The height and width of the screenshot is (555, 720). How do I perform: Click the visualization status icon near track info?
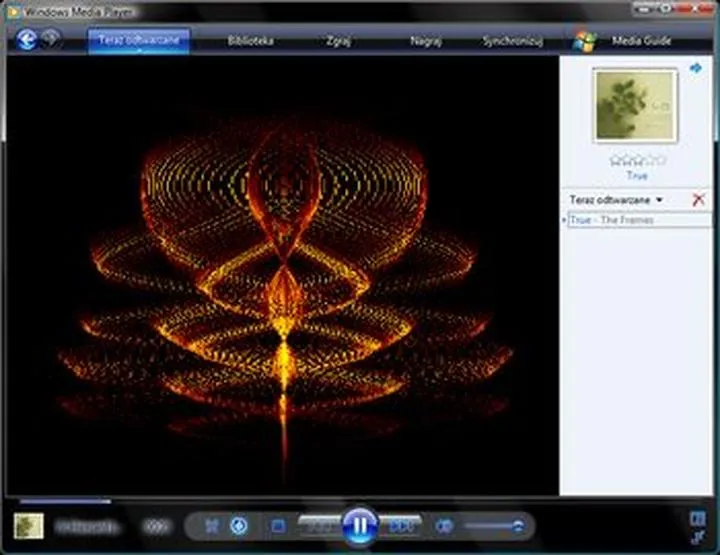157,527
